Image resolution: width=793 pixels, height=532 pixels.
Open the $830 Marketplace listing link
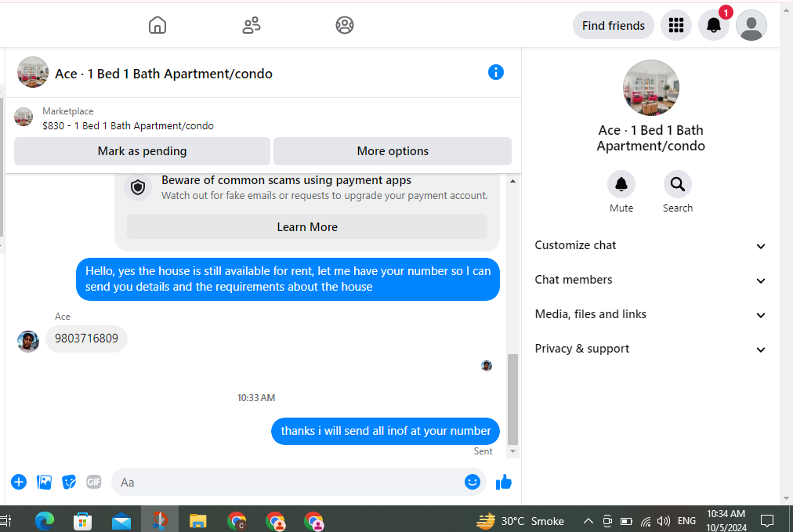128,126
